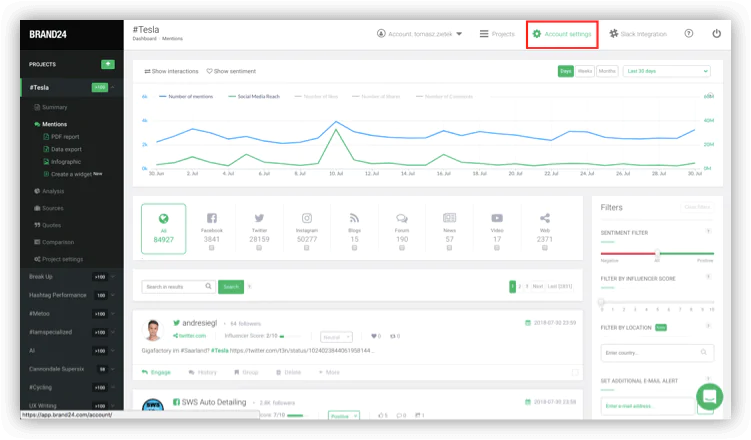The image size is (751, 440).
Task: Check the Video source checkbox
Action: pos(497,248)
